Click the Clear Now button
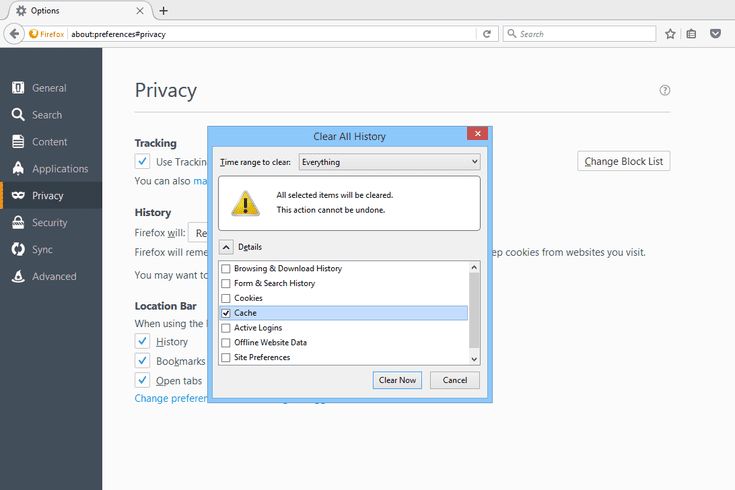 [398, 380]
